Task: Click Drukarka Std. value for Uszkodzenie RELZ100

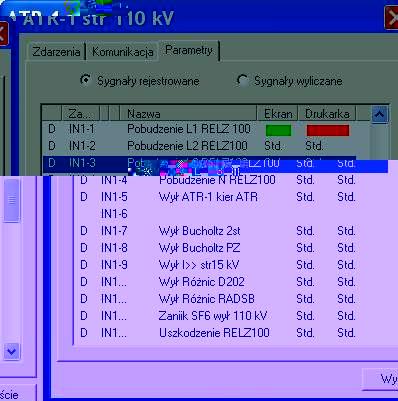Action: 346,333
